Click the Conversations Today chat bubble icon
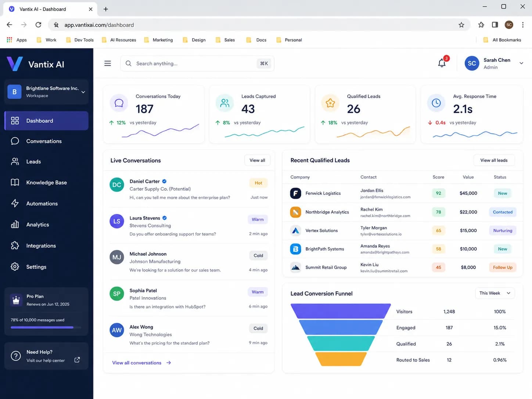Screen dimensions: 532x399 119,103
